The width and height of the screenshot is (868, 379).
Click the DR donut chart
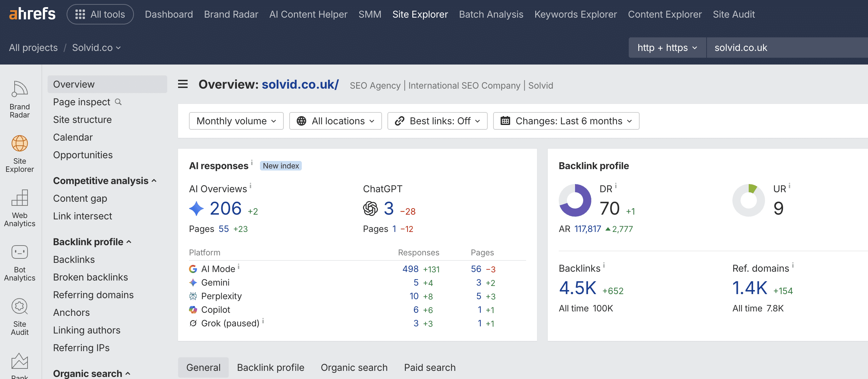tap(575, 200)
